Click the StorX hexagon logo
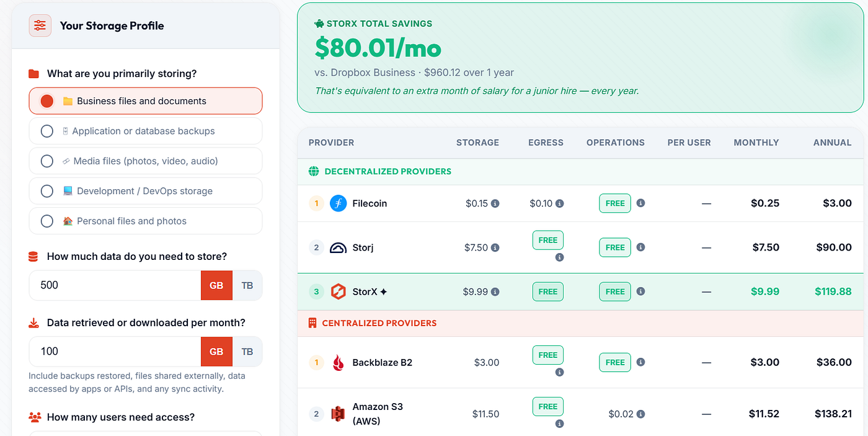The image size is (868, 436). point(338,291)
